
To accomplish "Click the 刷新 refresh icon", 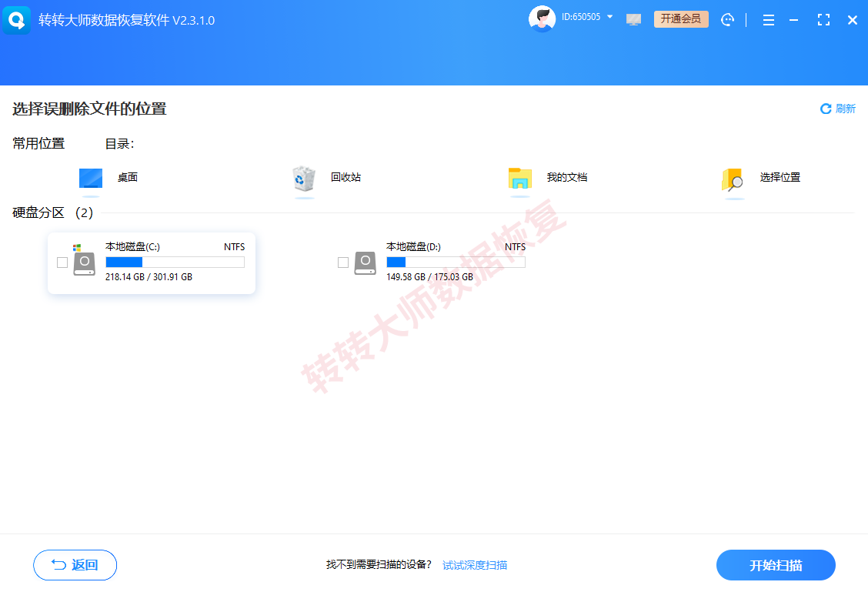I will point(826,109).
